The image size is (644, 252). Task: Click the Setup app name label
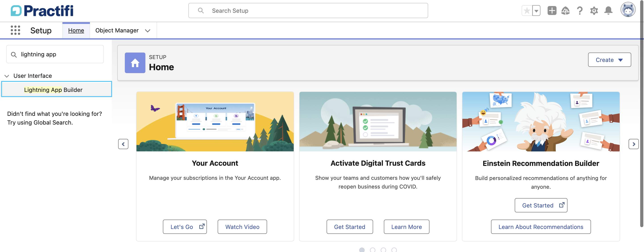coord(41,30)
